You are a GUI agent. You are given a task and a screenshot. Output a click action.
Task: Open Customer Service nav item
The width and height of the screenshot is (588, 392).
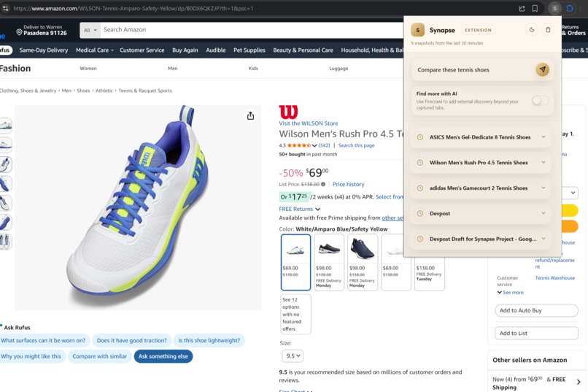tap(142, 50)
